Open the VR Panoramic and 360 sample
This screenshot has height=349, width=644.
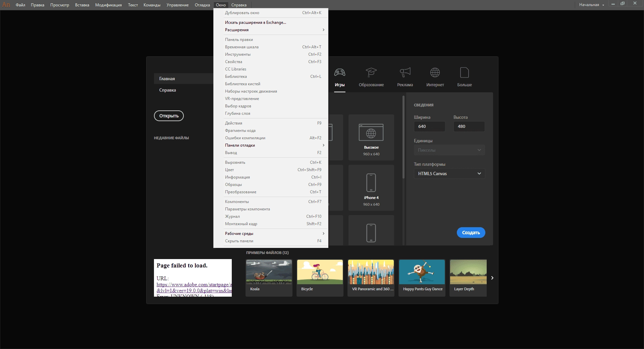(371, 278)
